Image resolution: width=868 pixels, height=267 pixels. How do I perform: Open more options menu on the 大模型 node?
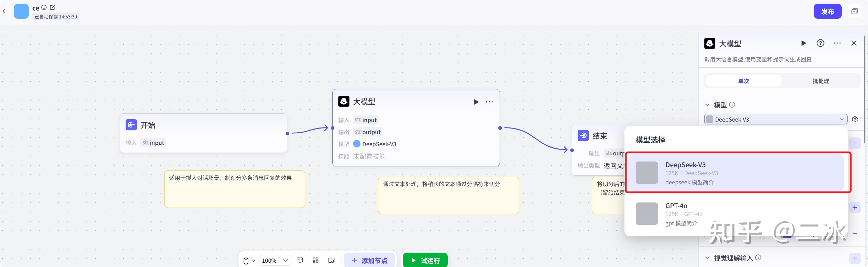pos(489,101)
